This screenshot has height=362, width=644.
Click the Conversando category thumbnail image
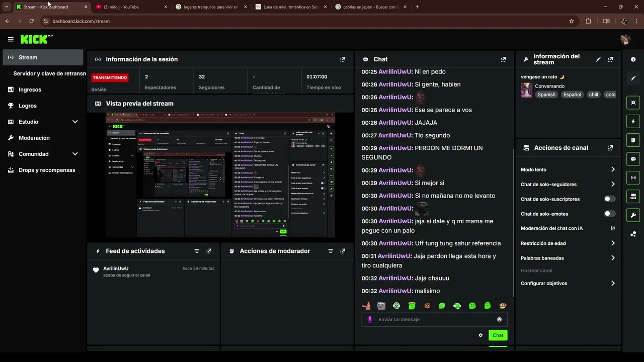coord(526,90)
